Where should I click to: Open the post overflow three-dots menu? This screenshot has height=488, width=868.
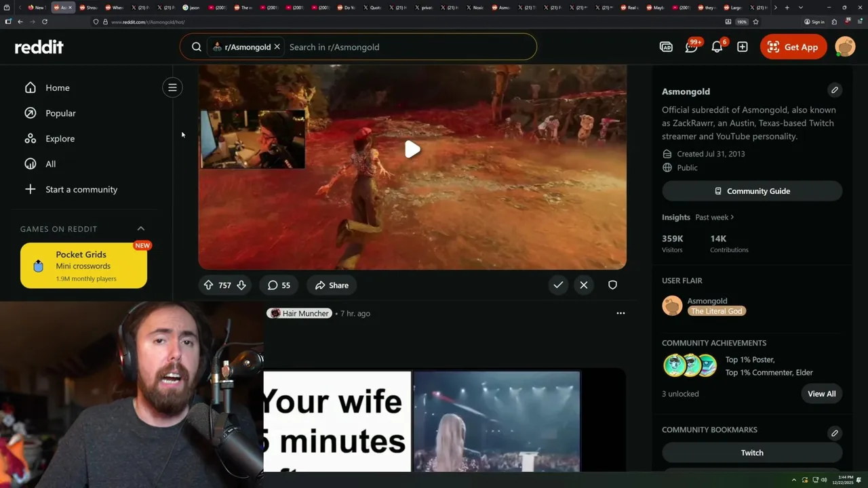[620, 313]
